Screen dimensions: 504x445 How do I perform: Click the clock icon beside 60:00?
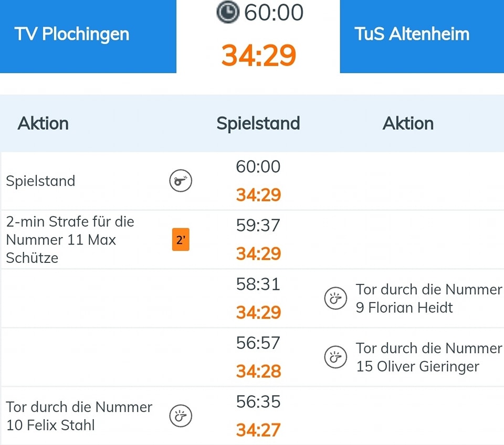[x=228, y=12]
